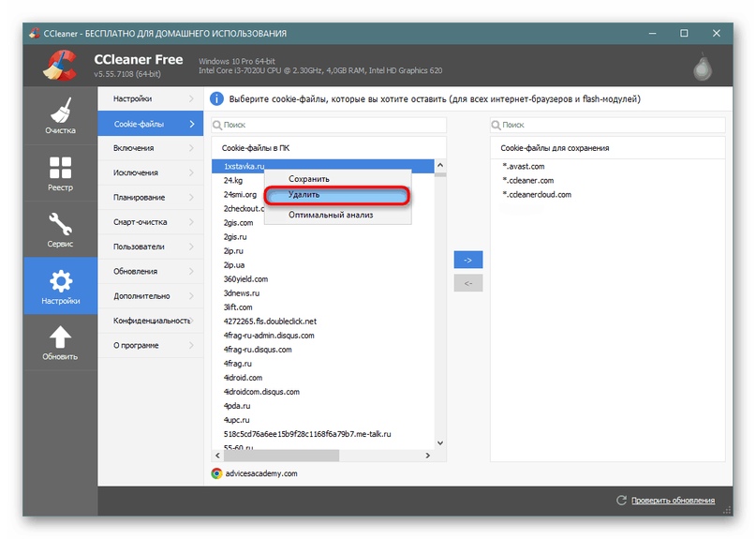756x539 pixels.
Task: Select the 3lift.com cookie entry
Action: point(238,307)
